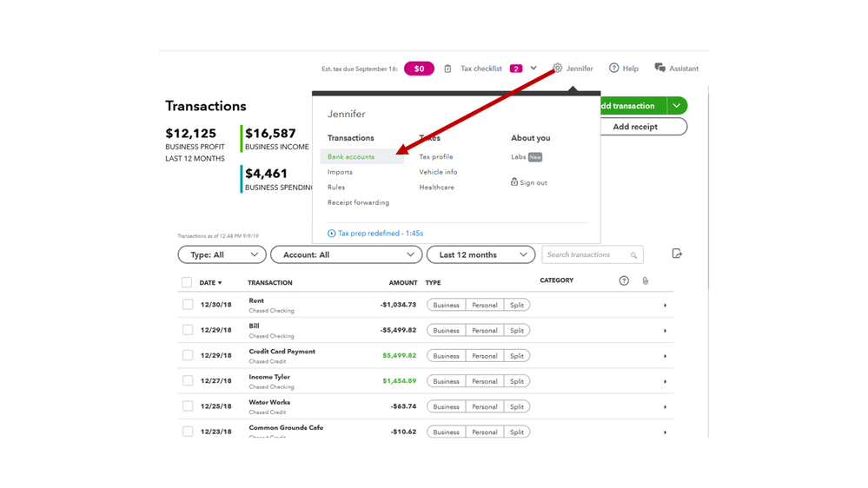Image resolution: width=868 pixels, height=488 pixels.
Task: Click the Tax checklist link
Action: click(x=481, y=69)
